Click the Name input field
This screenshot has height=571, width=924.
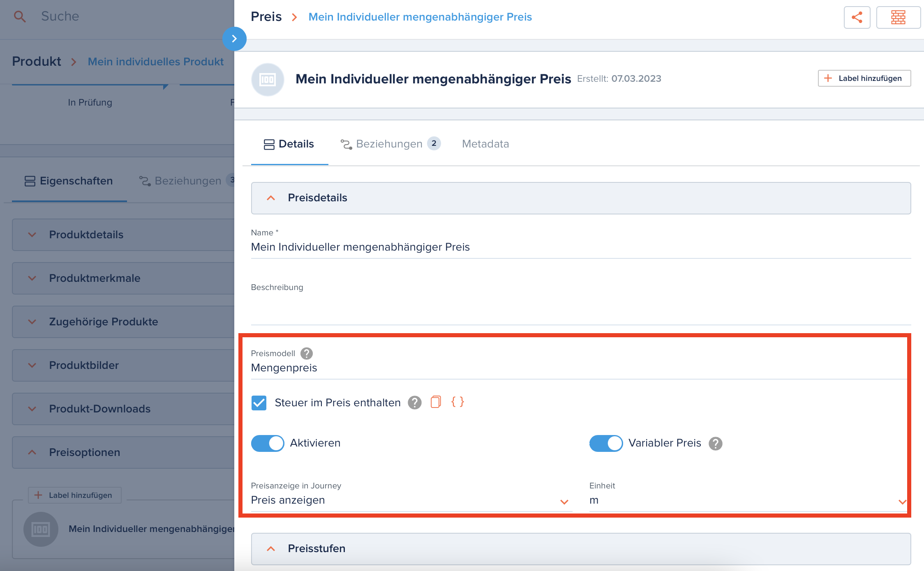[x=581, y=247]
